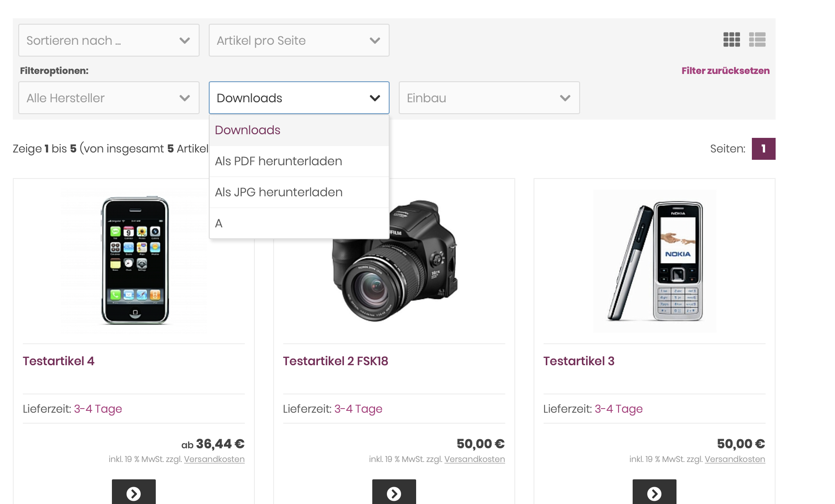Click arrow button under Testartikel 2 FSK18
This screenshot has height=504, width=835.
pyautogui.click(x=394, y=493)
